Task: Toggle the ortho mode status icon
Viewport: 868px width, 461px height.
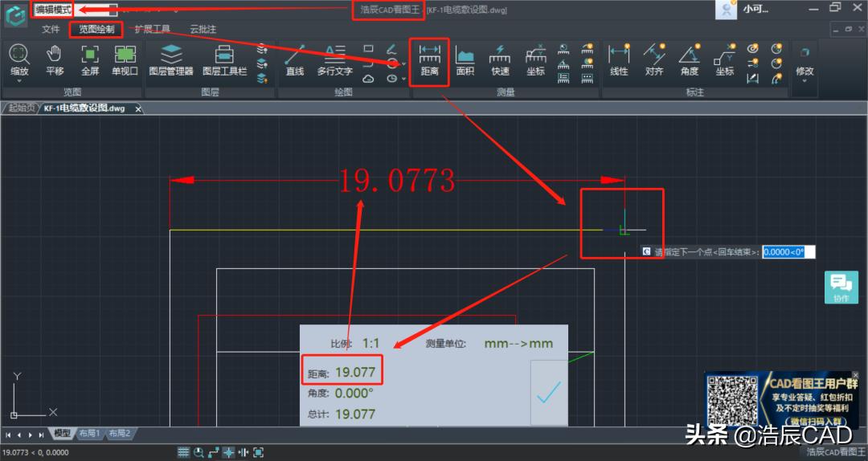Action: pyautogui.click(x=214, y=452)
